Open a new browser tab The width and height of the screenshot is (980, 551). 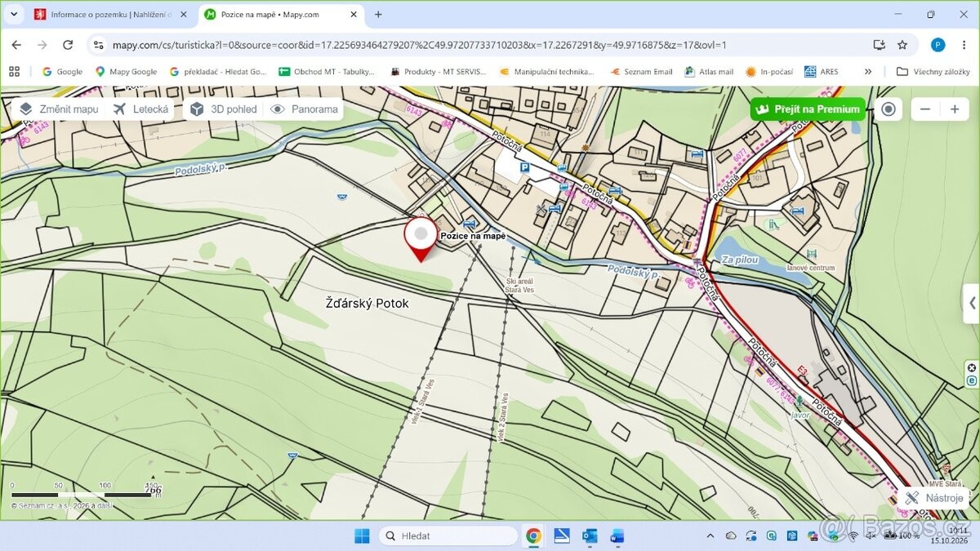[x=378, y=15]
